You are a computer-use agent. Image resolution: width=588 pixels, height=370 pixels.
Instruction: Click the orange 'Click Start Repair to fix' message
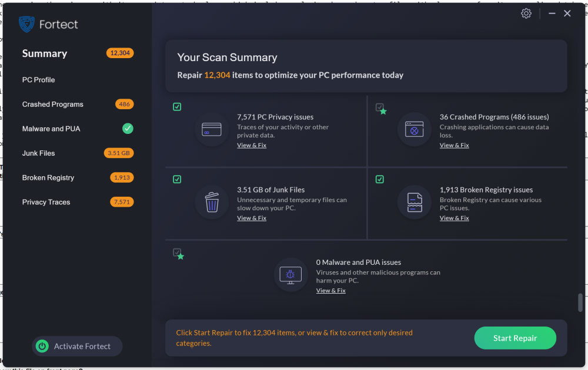pyautogui.click(x=295, y=338)
